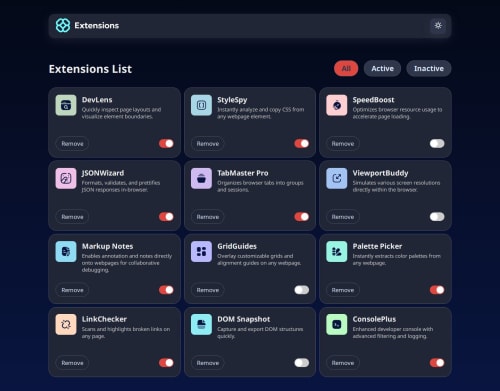The image size is (500, 391).
Task: Click the ConsolePlus extension icon
Action: point(337,324)
